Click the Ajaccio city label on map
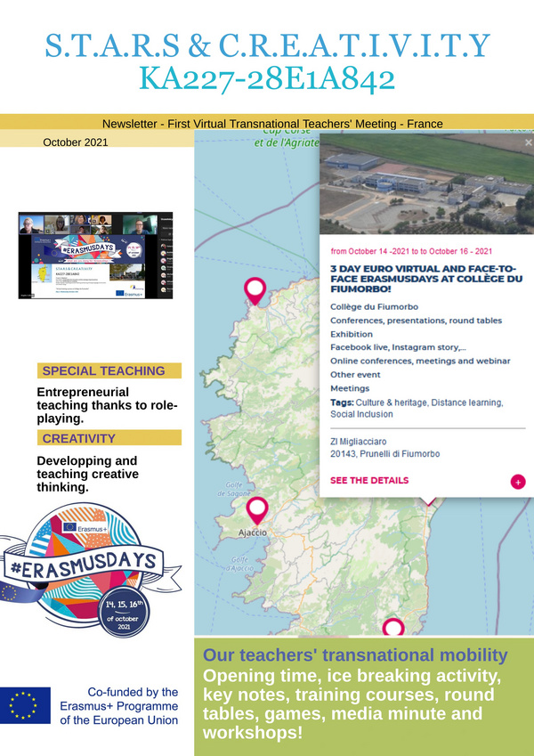The height and width of the screenshot is (756, 534). 252,533
